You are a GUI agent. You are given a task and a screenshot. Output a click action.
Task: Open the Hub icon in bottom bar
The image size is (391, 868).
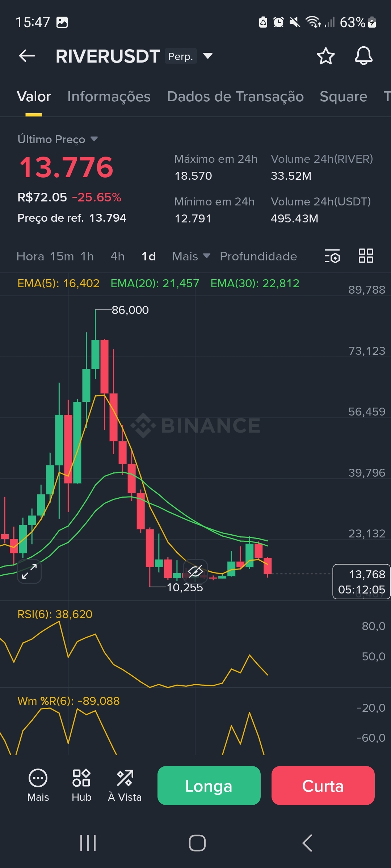81,785
